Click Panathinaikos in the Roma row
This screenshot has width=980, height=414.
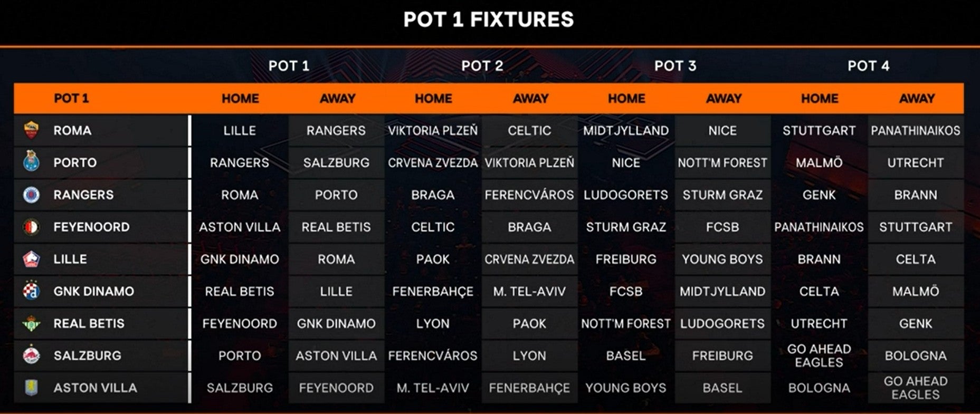tap(915, 131)
